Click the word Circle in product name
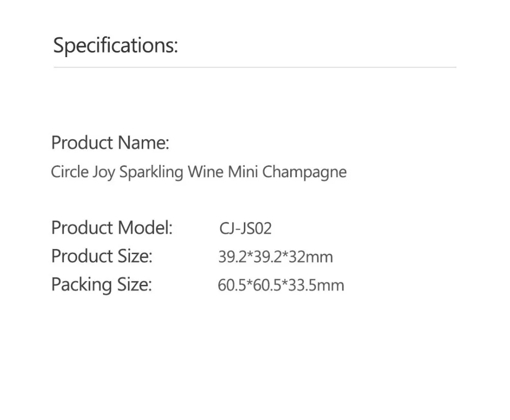The width and height of the screenshot is (510, 420). [69, 171]
